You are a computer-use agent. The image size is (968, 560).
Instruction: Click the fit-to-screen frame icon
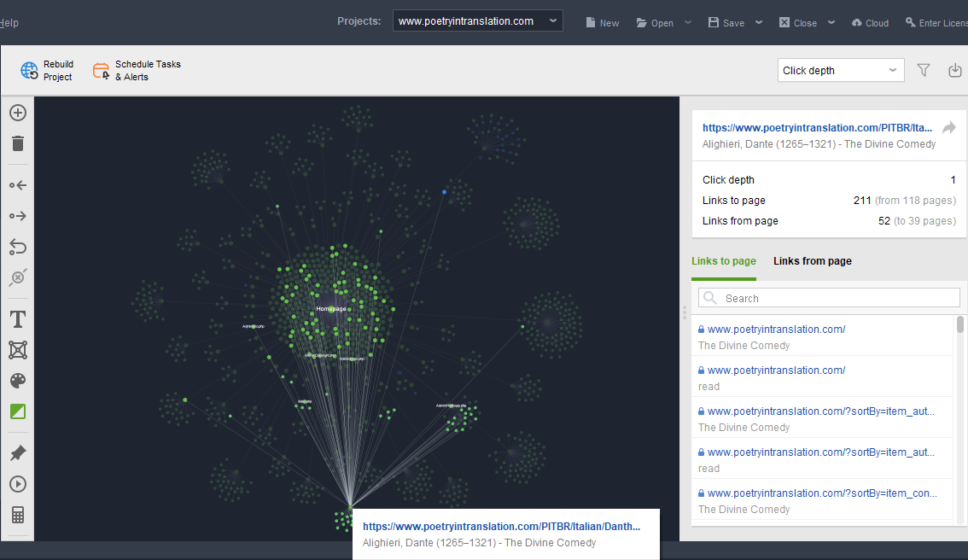click(18, 350)
